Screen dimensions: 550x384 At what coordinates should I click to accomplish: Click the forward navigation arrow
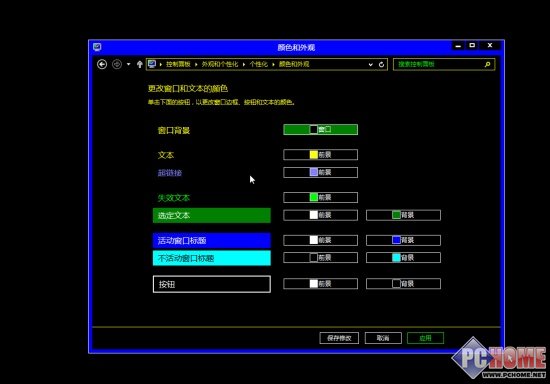[x=117, y=64]
